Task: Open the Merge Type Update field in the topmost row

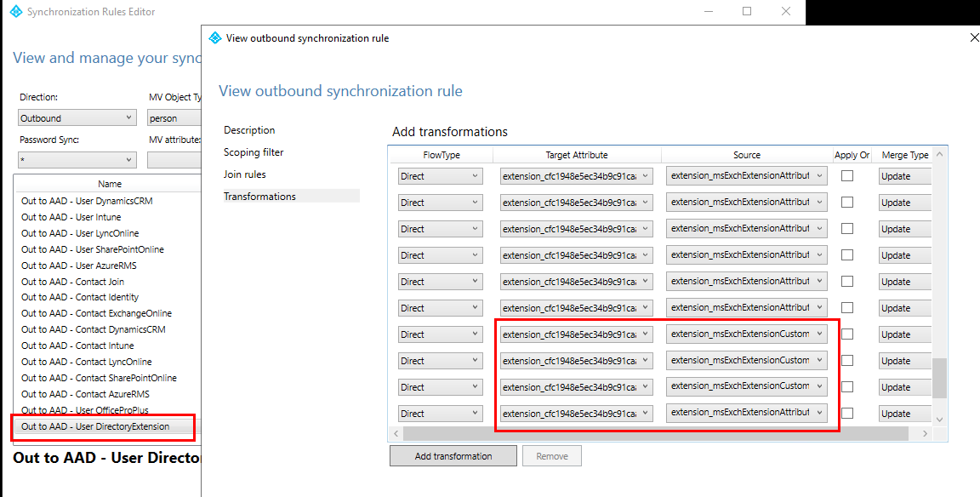Action: pos(906,176)
